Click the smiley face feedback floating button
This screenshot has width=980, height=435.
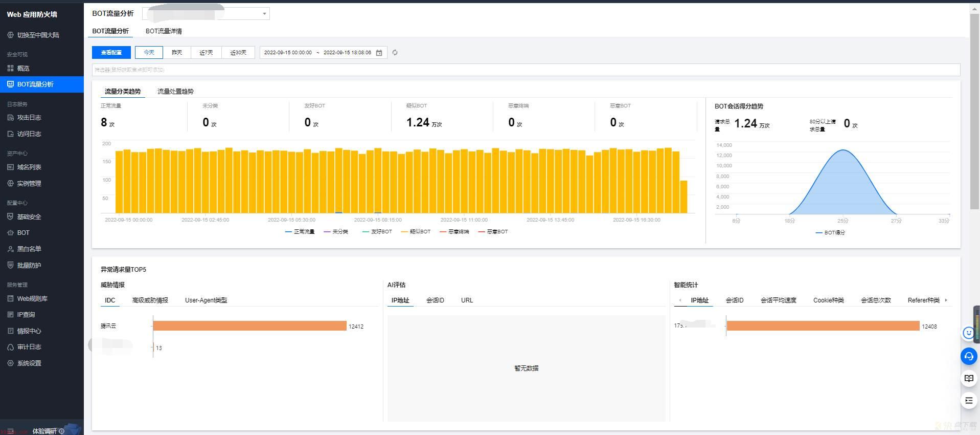click(x=968, y=333)
